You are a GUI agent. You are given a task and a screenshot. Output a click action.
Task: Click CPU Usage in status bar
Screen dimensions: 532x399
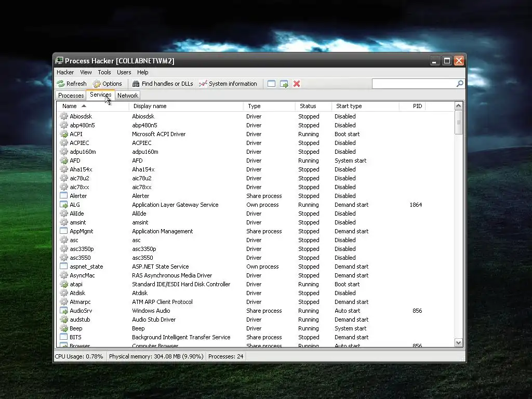coord(79,356)
